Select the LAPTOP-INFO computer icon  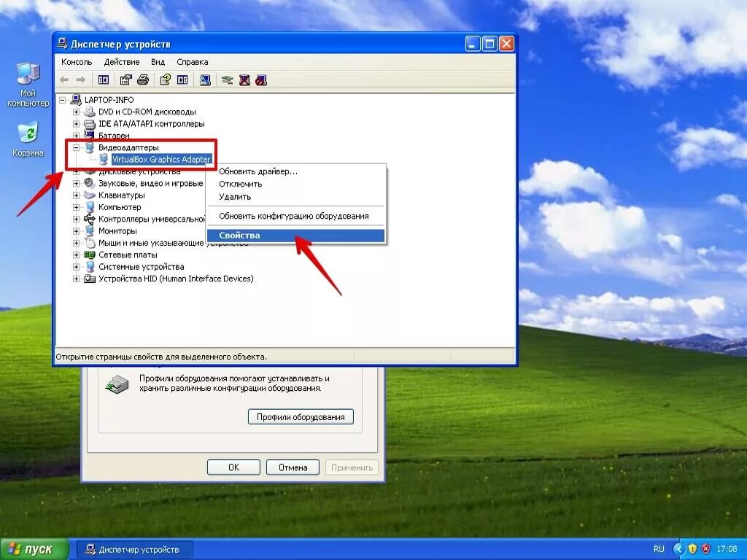click(76, 99)
